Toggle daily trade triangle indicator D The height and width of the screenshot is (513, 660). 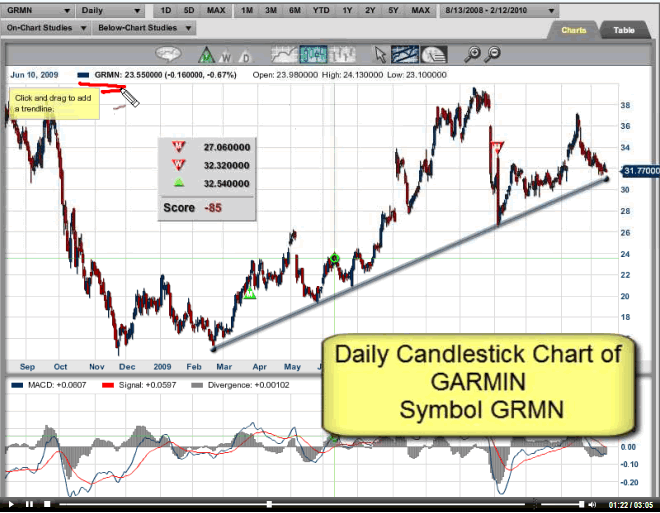245,56
